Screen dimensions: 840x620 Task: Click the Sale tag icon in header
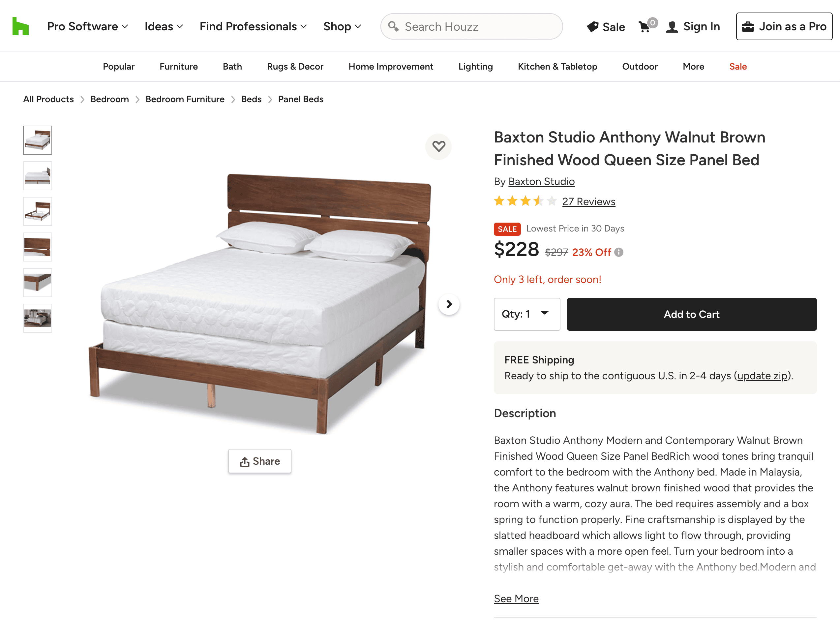(x=593, y=27)
